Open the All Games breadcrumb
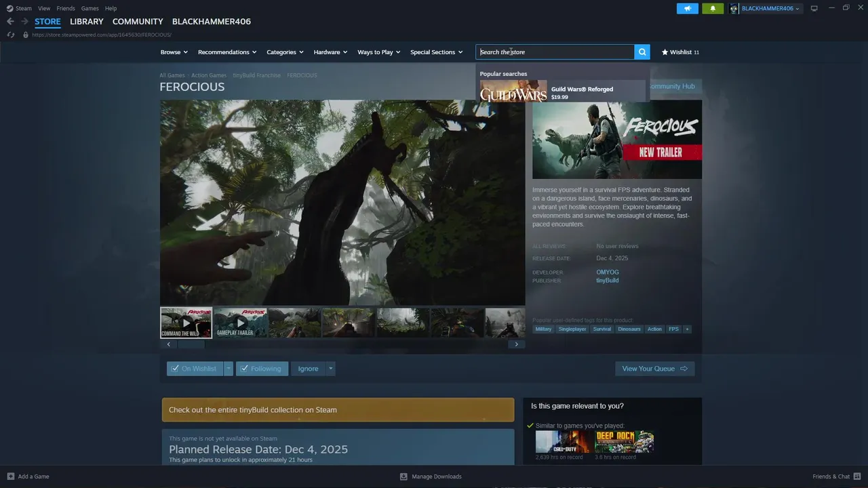868x488 pixels. tap(172, 75)
